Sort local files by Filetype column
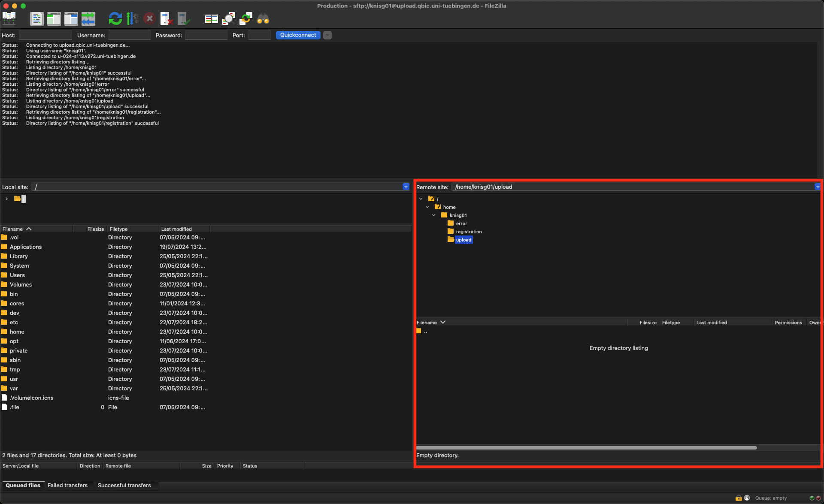 click(x=133, y=229)
